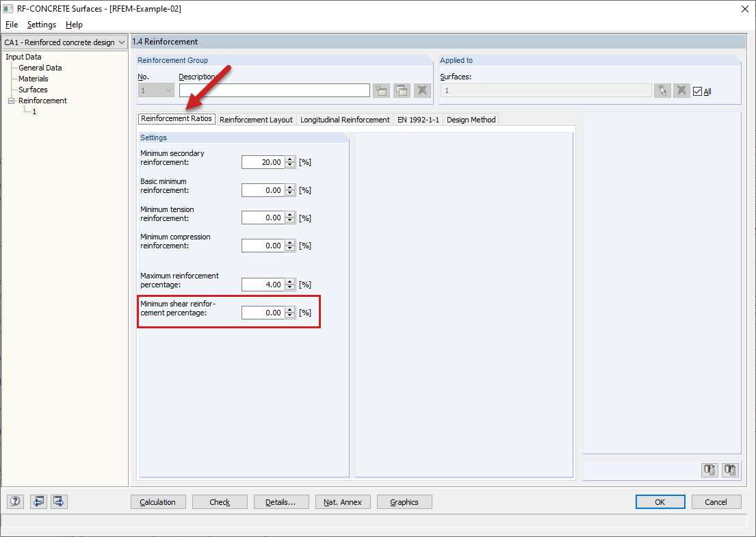This screenshot has height=537, width=756.
Task: Go to the next module window icon
Action: 59,502
